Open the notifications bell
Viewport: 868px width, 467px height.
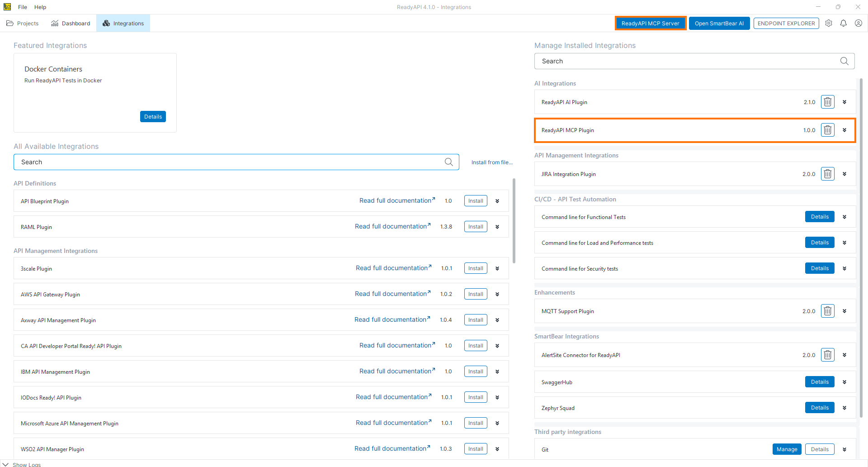pyautogui.click(x=844, y=23)
